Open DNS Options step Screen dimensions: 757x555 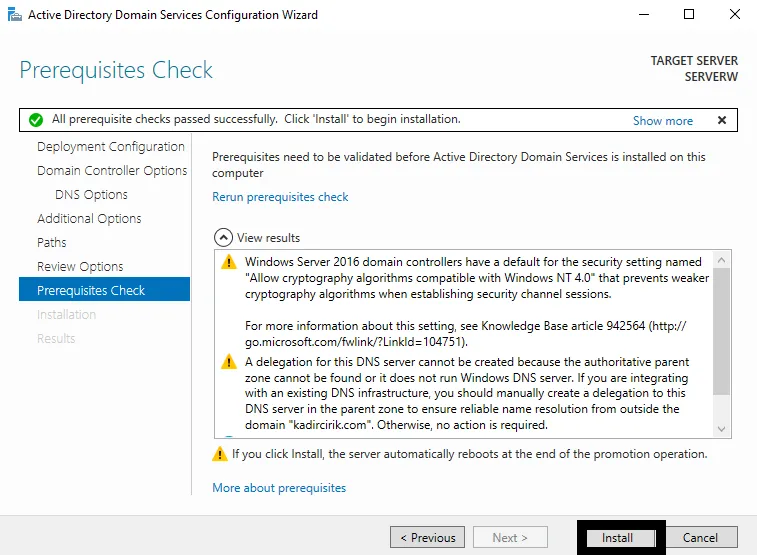(91, 194)
